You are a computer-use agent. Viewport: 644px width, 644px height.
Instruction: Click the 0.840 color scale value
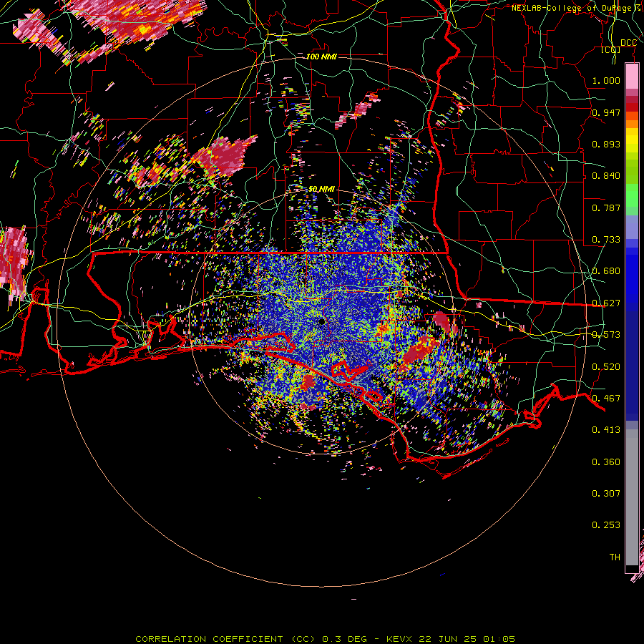606,176
